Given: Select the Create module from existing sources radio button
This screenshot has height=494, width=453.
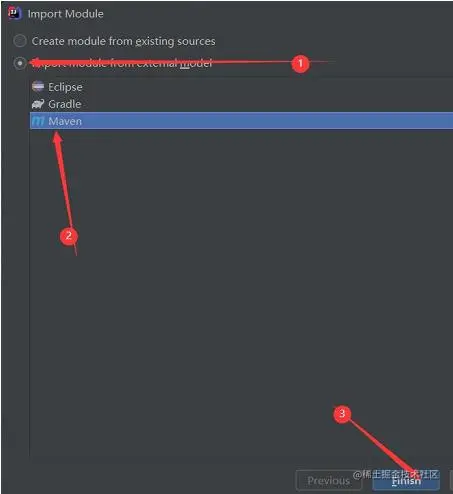Looking at the screenshot, I should point(20,41).
